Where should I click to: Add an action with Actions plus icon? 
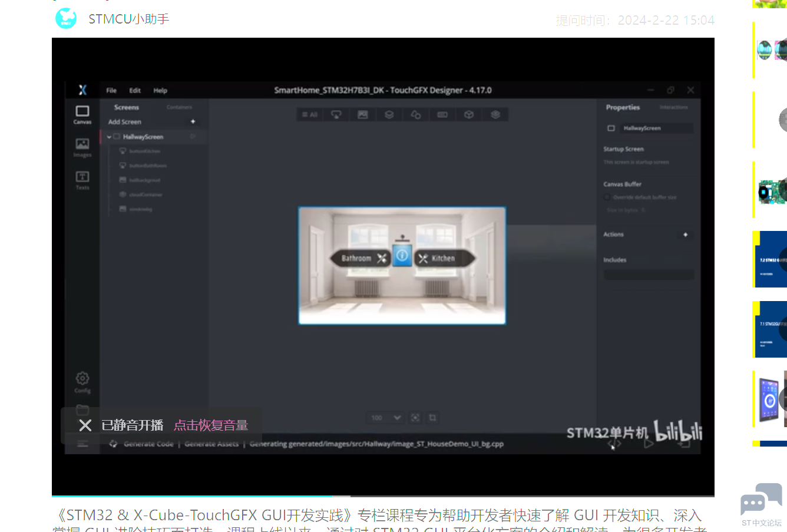(685, 234)
